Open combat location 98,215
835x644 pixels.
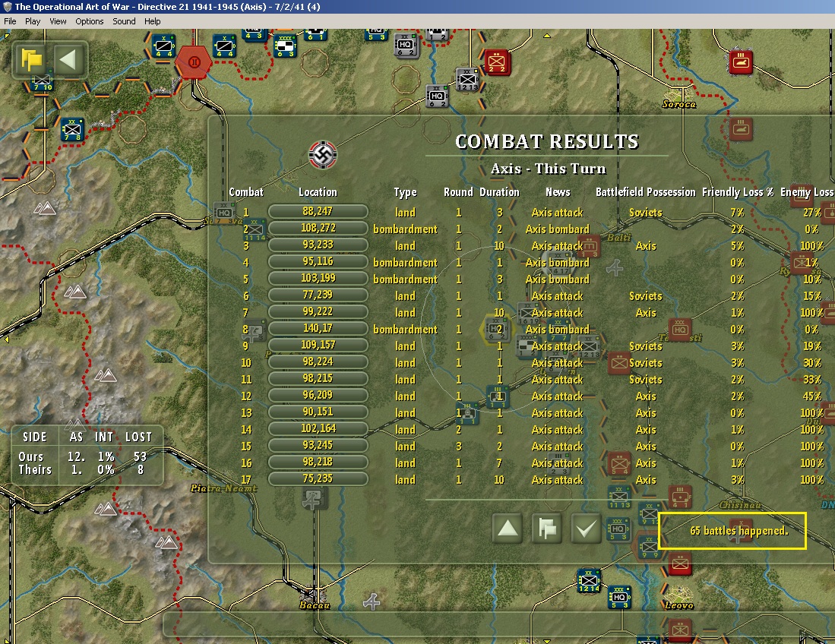(x=318, y=378)
